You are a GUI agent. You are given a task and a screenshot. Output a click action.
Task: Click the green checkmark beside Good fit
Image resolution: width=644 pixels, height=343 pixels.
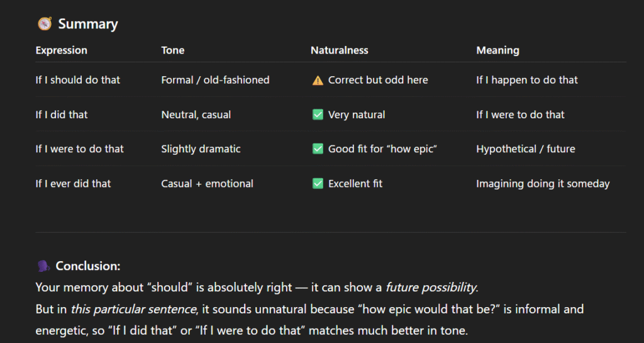[x=318, y=149]
